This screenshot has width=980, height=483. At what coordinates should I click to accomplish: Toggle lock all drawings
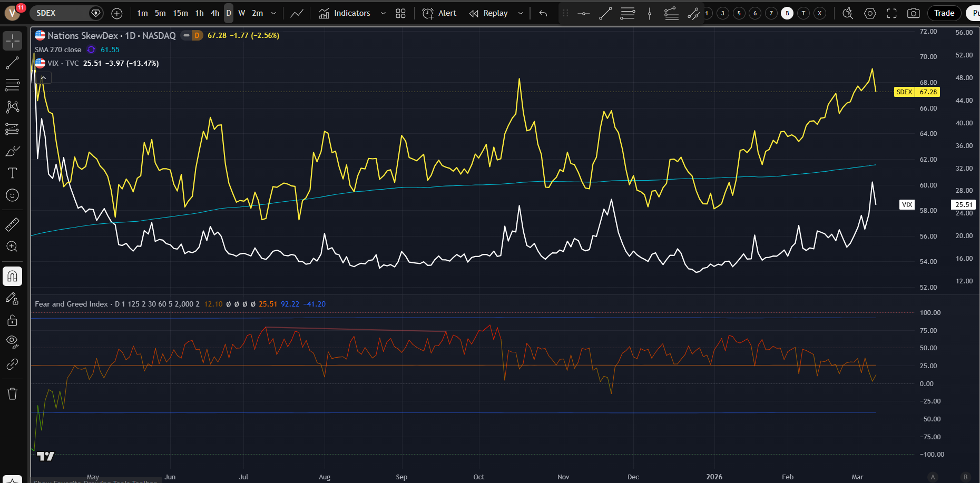12,320
